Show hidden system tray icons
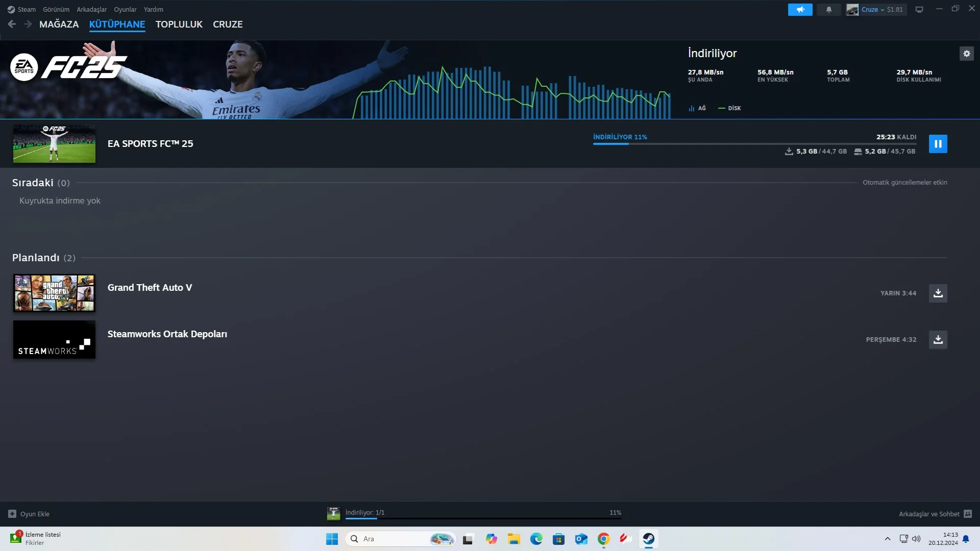Screen dimensions: 980x551 888,539
